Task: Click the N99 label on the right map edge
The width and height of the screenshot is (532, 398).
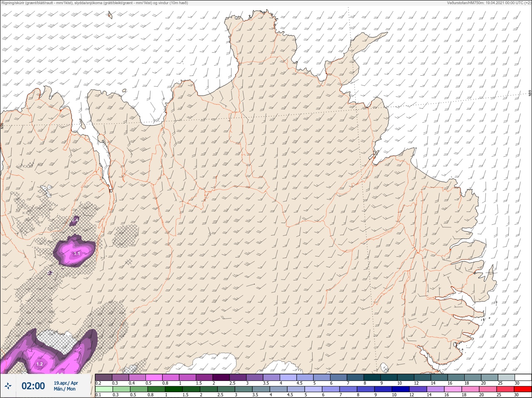Action: [x=530, y=93]
